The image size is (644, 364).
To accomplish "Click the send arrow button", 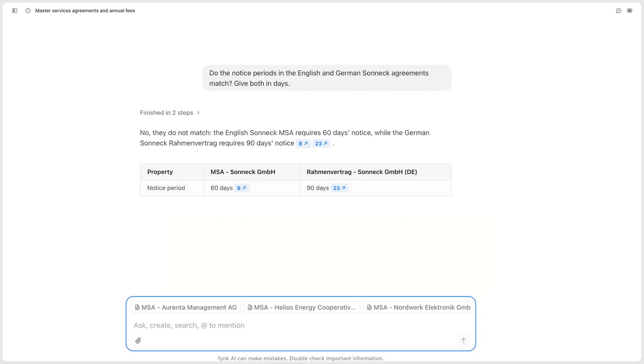I will (463, 340).
